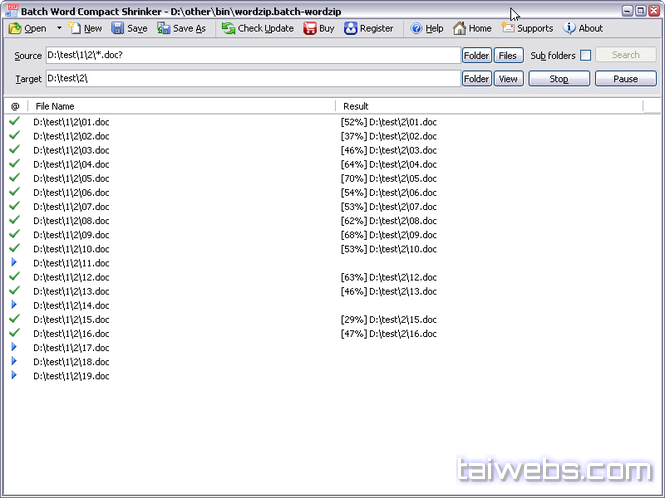Select the row for 11.doc
The height and width of the screenshot is (498, 665).
point(71,263)
